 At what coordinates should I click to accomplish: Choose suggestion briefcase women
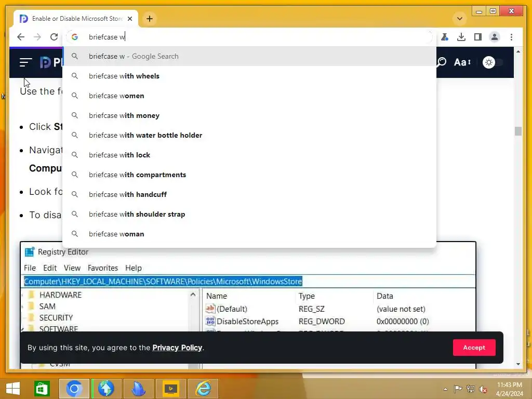pos(249,96)
